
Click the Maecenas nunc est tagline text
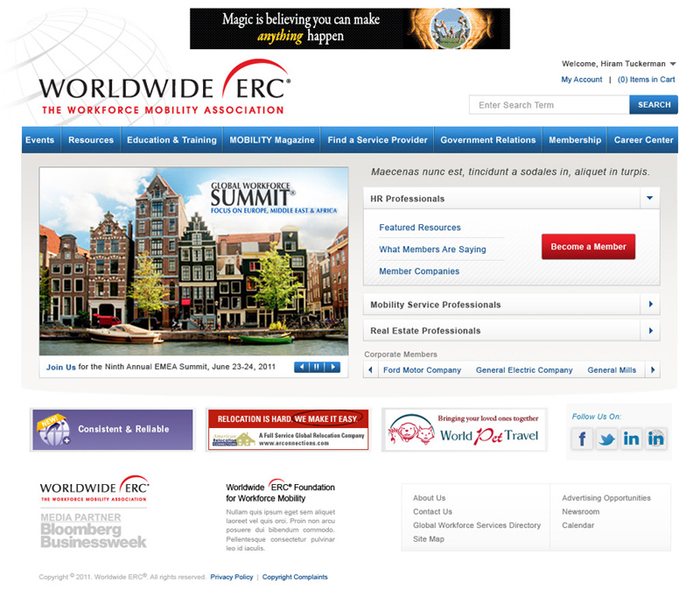coord(510,172)
